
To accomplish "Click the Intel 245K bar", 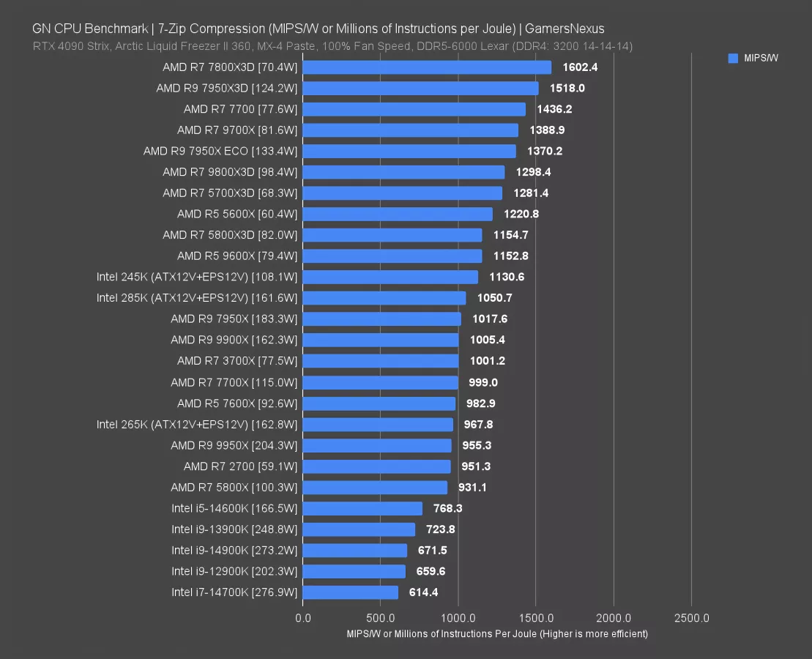I will [390, 278].
